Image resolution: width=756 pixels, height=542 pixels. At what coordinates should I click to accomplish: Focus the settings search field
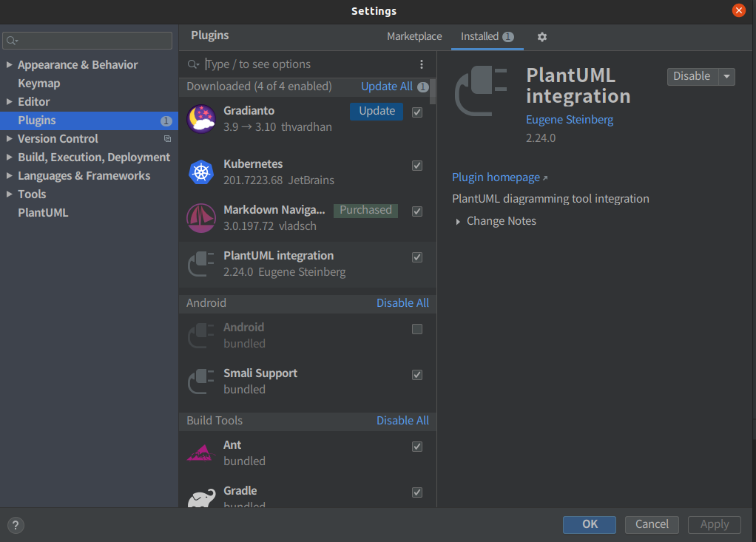click(87, 41)
